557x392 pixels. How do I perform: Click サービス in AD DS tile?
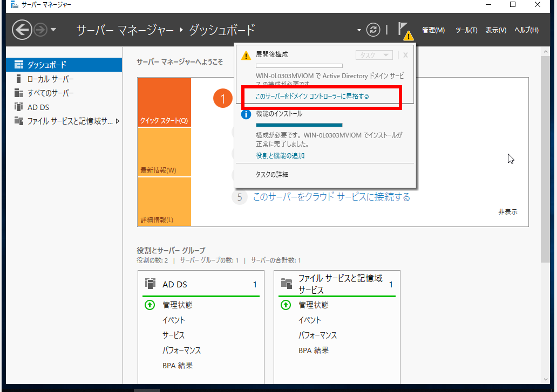pos(173,335)
